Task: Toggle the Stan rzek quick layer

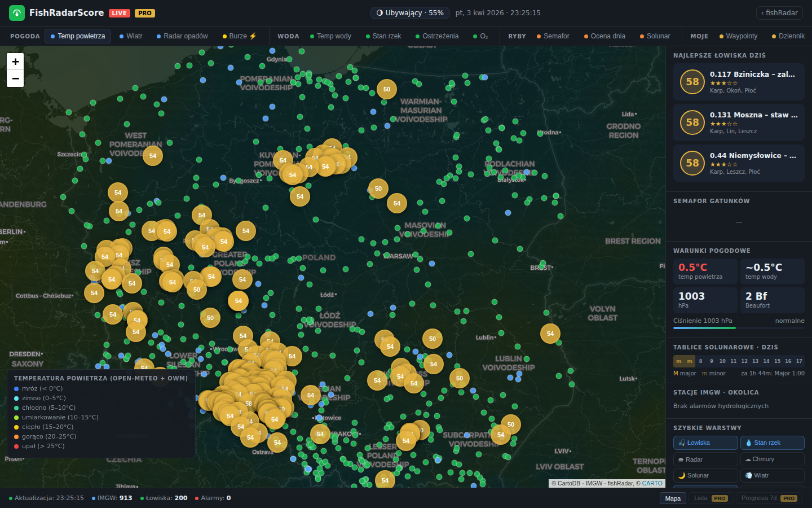Action: [x=772, y=443]
